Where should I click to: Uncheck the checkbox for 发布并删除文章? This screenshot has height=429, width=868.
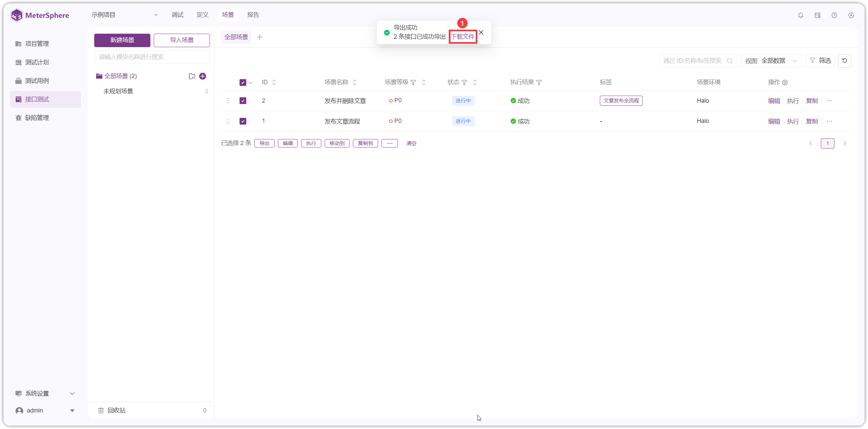pyautogui.click(x=243, y=101)
